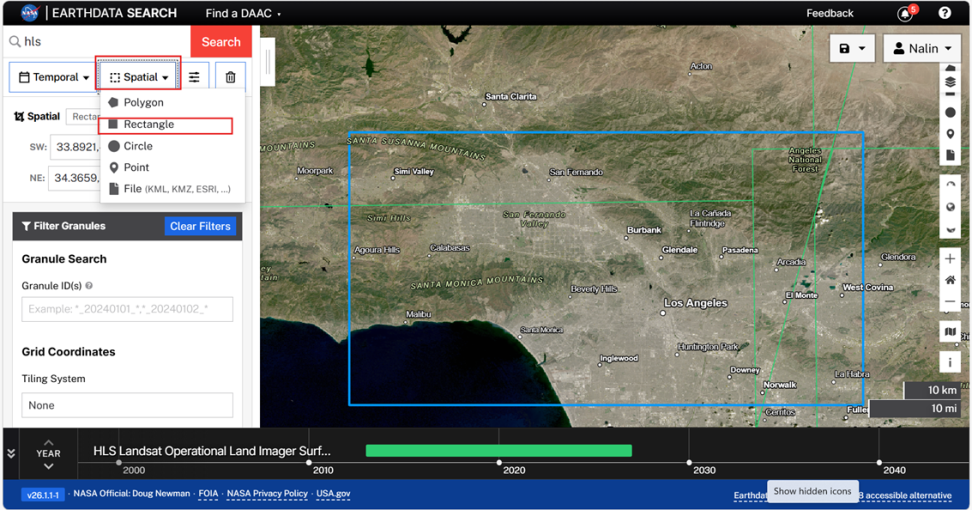Click the Granule ID(s) help icon
This screenshot has height=510, width=972.
pyautogui.click(x=89, y=286)
